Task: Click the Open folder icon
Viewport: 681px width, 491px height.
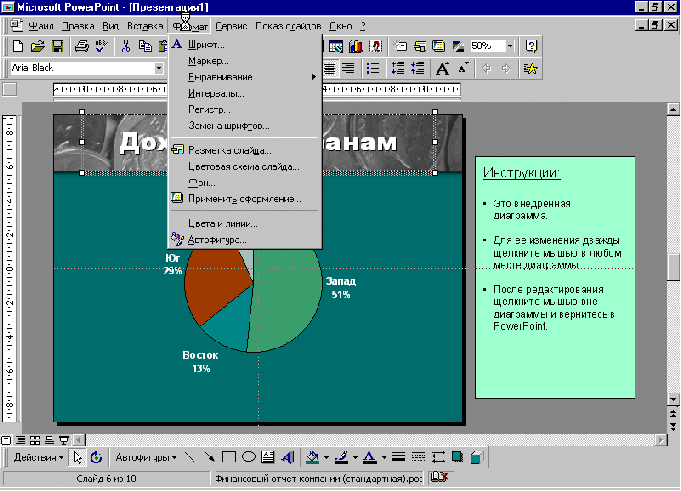Action: point(38,46)
